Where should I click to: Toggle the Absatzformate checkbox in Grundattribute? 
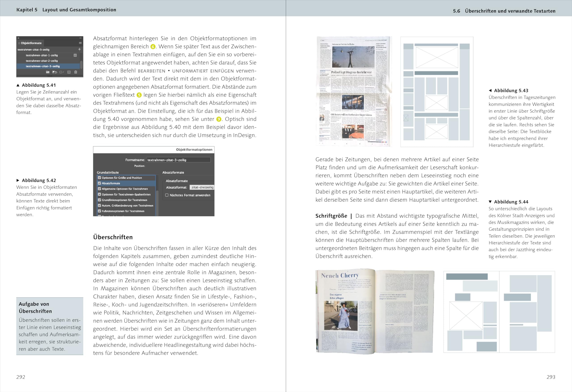[x=99, y=183]
